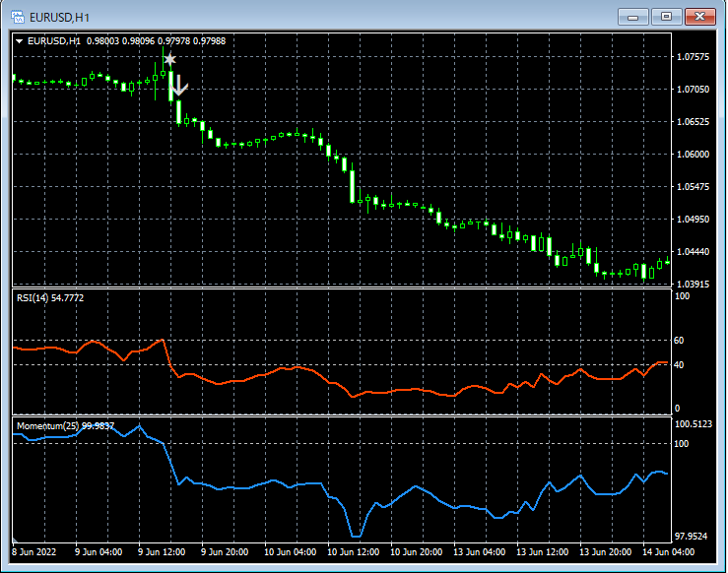Click the chart window icon in title bar
Image resolution: width=728 pixels, height=573 pixels.
(18, 17)
